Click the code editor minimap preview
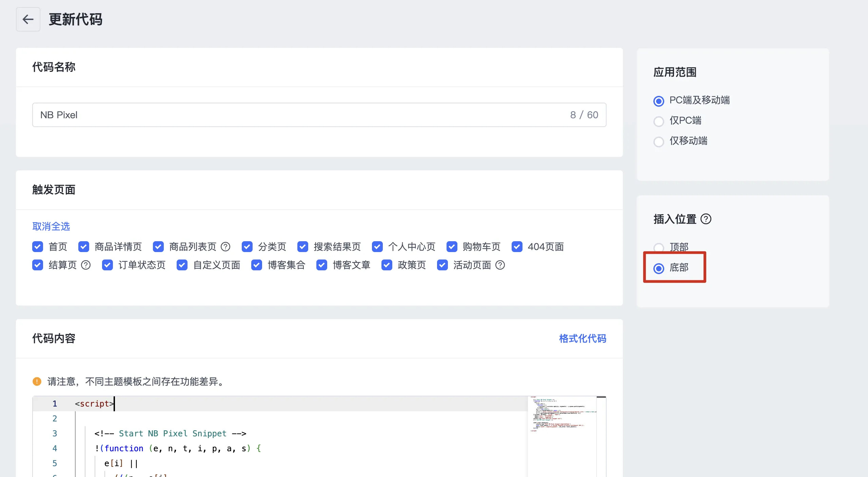 click(x=562, y=415)
